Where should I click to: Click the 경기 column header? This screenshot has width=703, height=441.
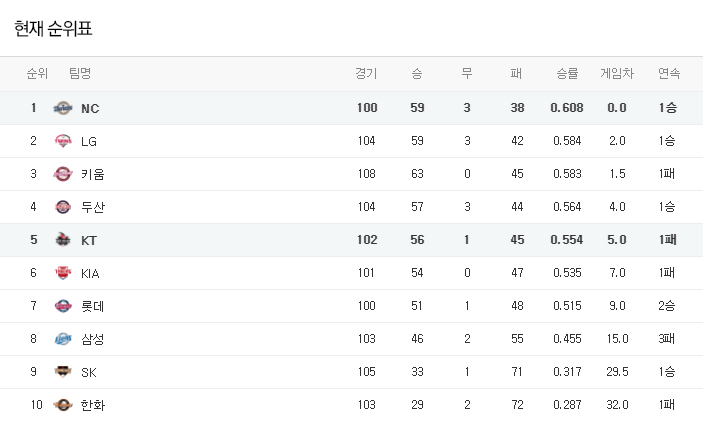click(x=366, y=73)
